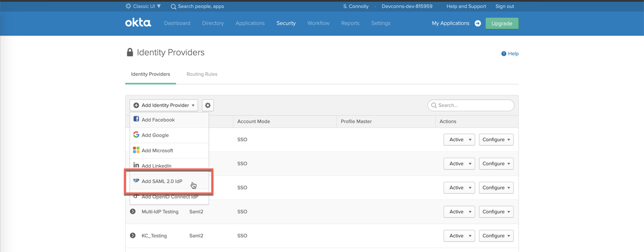Screen dimensions: 644x252
Task: Click the SAML handshake icon
Action: pyautogui.click(x=136, y=181)
